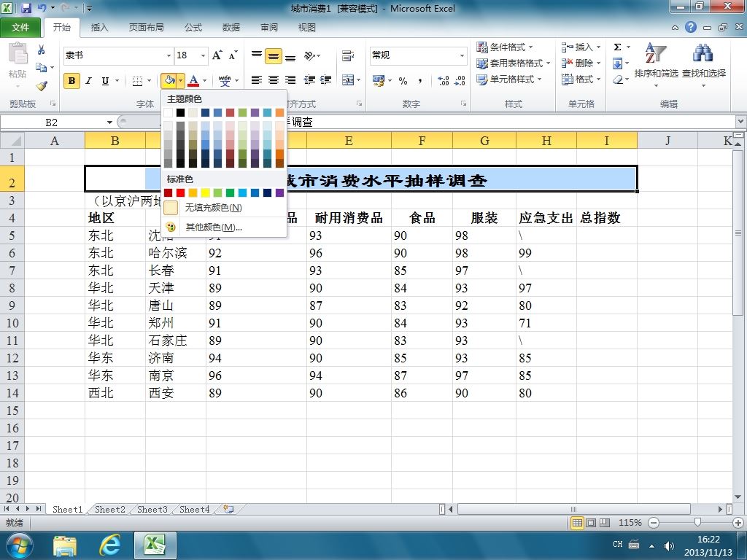Toggle the highlighted middle vertical alignment

[x=274, y=55]
